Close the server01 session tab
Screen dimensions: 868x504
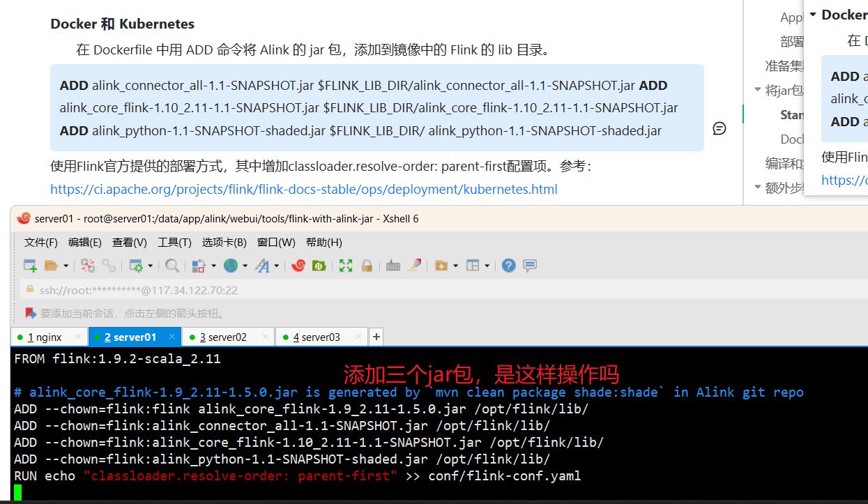pos(172,337)
